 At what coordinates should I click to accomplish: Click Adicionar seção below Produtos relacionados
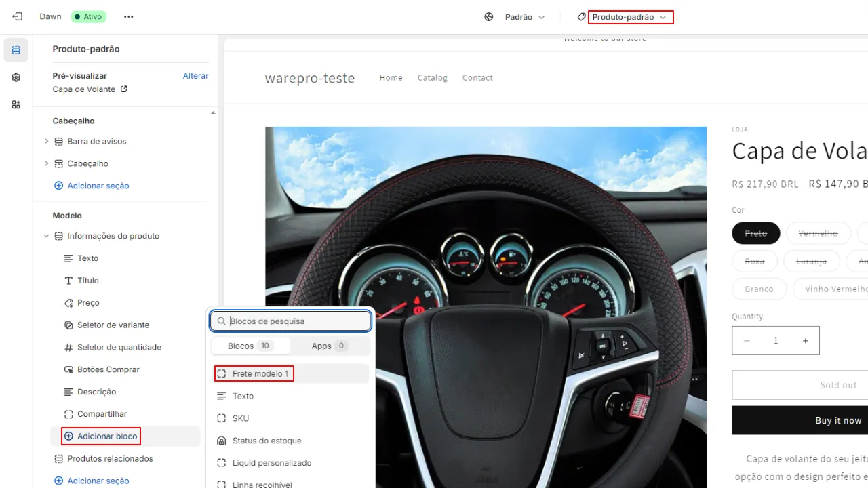click(92, 481)
